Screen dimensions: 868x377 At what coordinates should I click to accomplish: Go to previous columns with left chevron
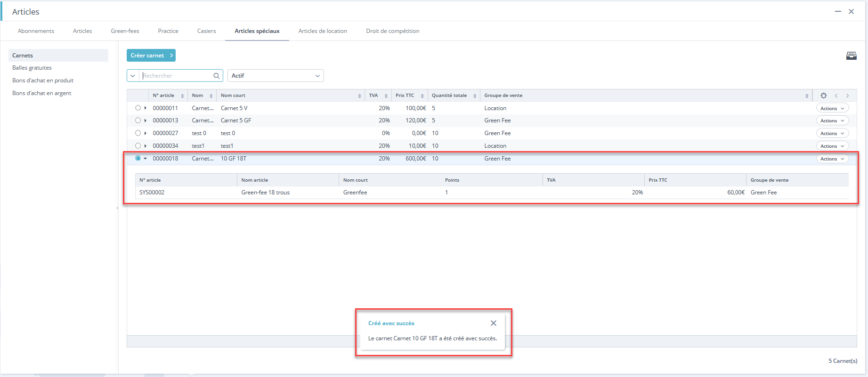pos(836,96)
